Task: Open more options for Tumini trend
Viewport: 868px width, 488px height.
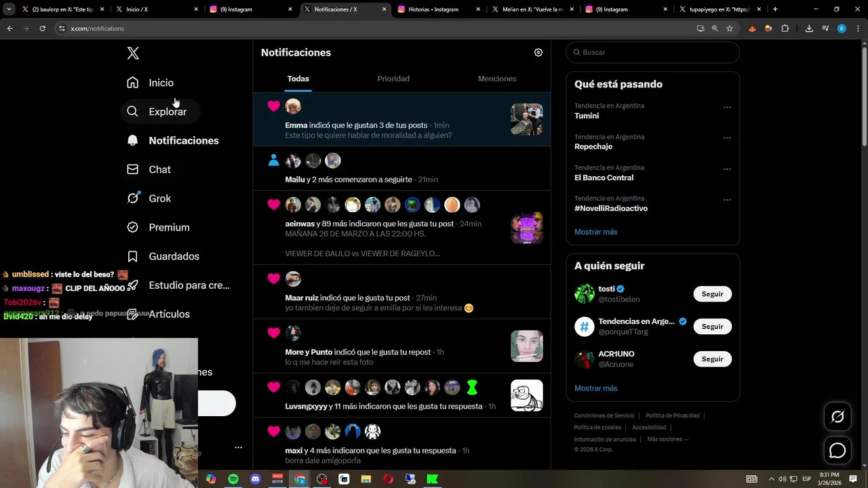Action: tap(727, 107)
